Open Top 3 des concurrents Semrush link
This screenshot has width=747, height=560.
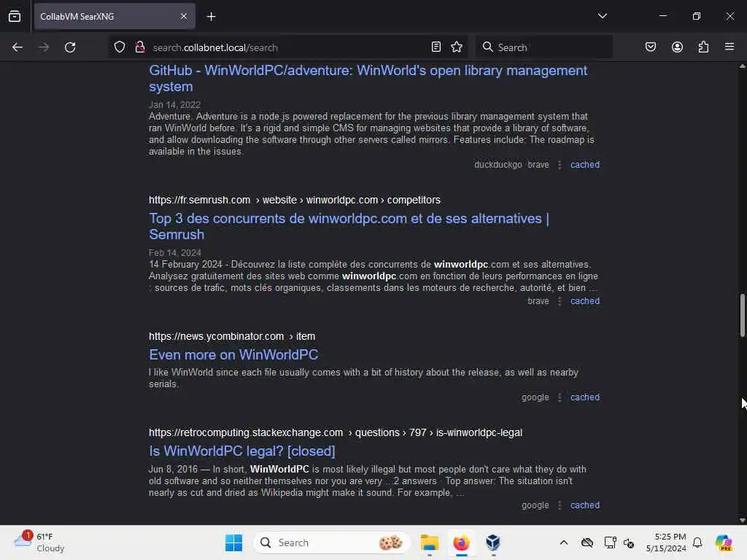click(349, 226)
